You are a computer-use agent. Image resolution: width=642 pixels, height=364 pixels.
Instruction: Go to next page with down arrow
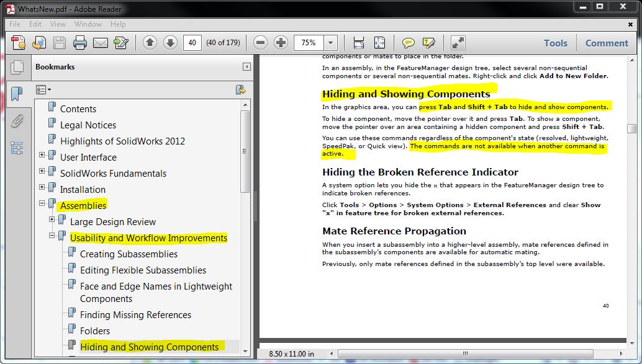tap(170, 43)
